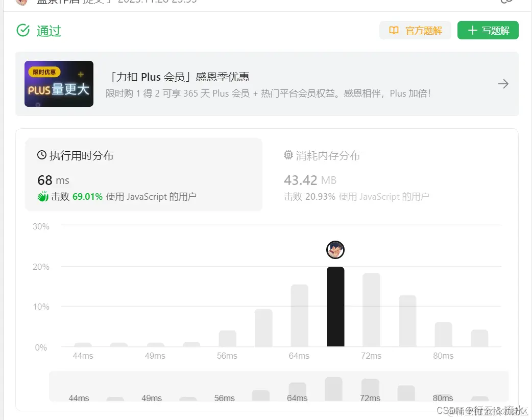Click the 80ms main chart axis label

tap(443, 356)
